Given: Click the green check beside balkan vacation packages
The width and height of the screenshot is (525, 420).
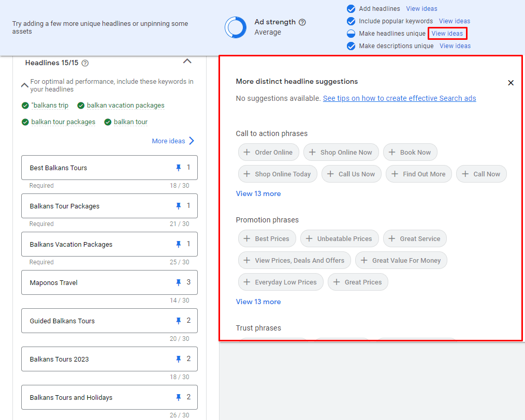Looking at the screenshot, I should [81, 106].
